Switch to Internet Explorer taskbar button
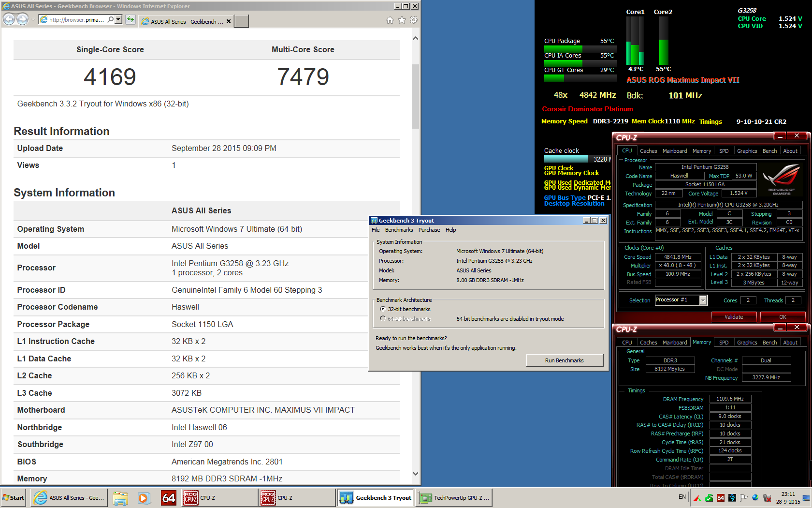Image resolution: width=812 pixels, height=508 pixels. 69,498
